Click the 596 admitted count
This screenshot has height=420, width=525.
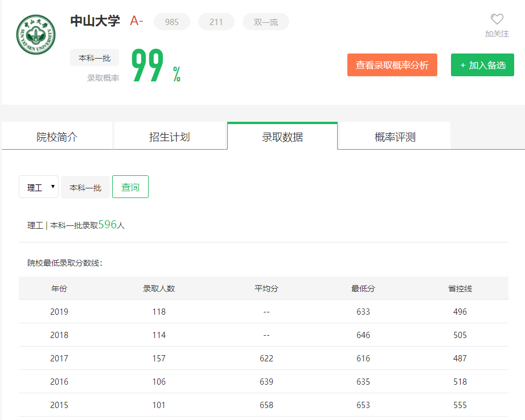108,224
